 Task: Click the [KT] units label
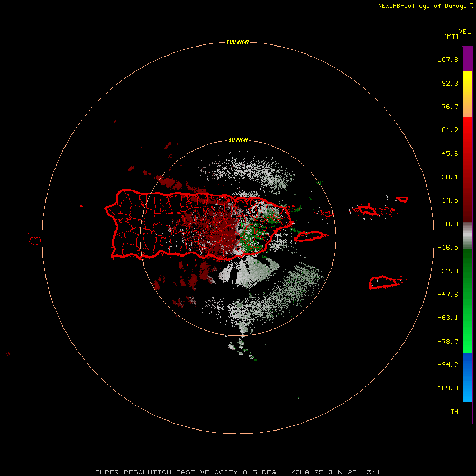452,36
